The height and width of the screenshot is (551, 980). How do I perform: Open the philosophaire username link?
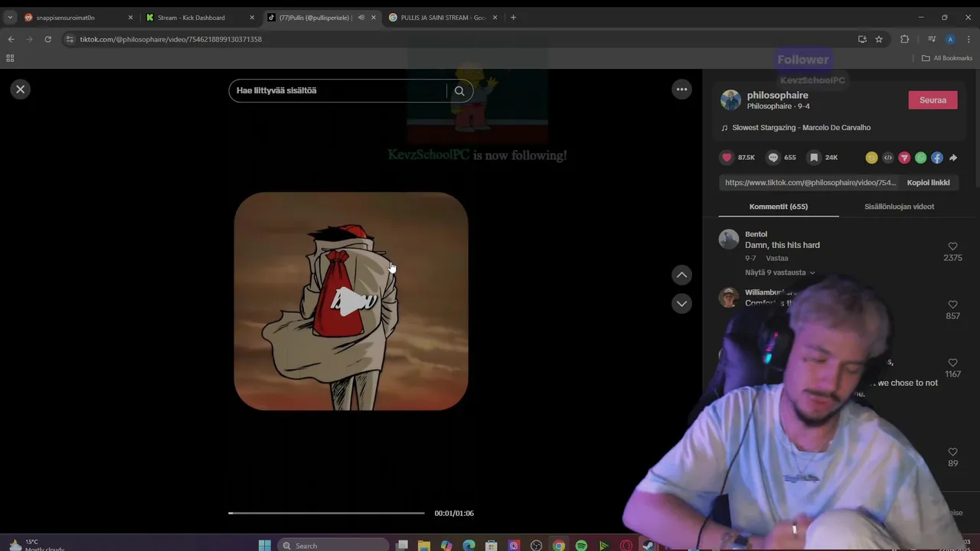[777, 95]
